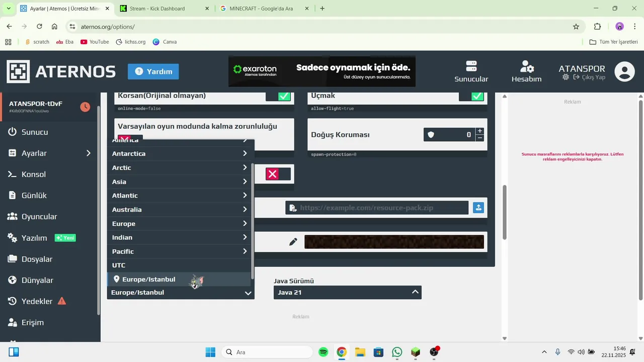Viewport: 644px width, 362px height.
Task: Toggle the Korsan online-mode checkbox
Action: (x=278, y=96)
